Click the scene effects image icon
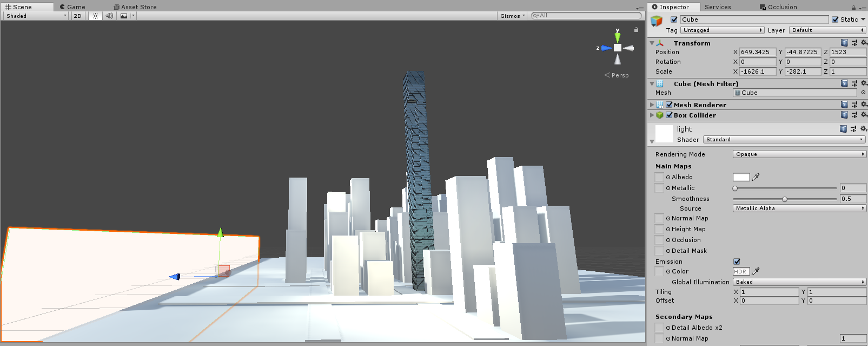The width and height of the screenshot is (868, 346). coord(124,16)
